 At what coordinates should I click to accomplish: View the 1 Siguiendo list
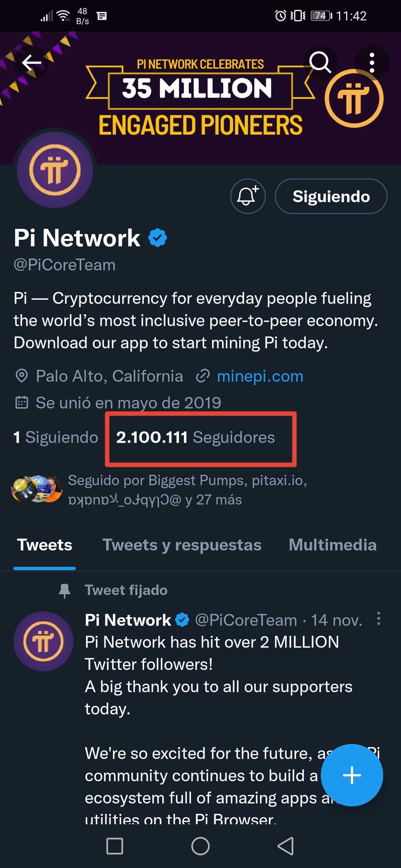click(56, 437)
